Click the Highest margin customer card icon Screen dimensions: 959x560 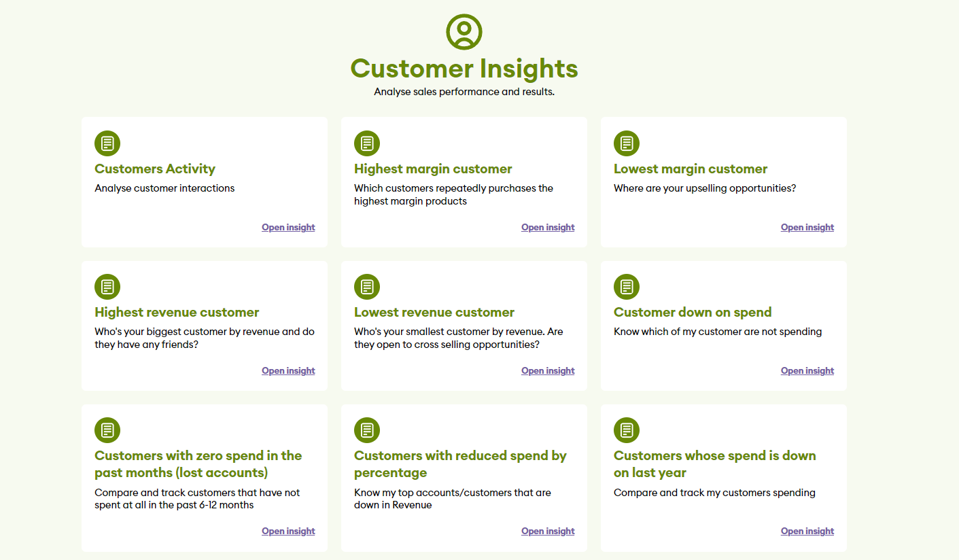pyautogui.click(x=367, y=143)
